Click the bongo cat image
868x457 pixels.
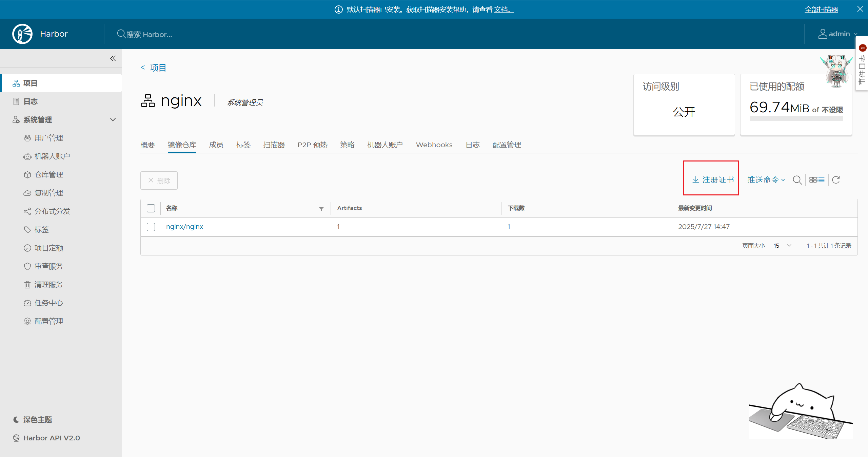[801, 411]
